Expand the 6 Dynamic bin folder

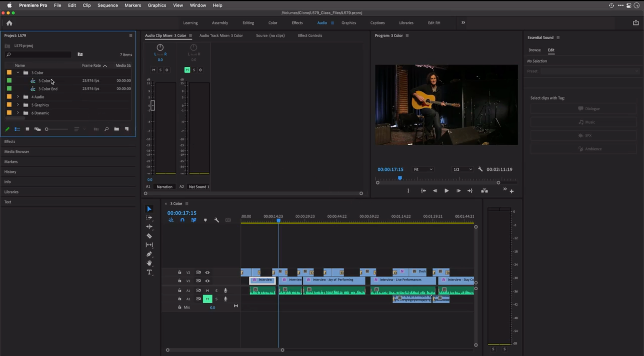click(17, 113)
